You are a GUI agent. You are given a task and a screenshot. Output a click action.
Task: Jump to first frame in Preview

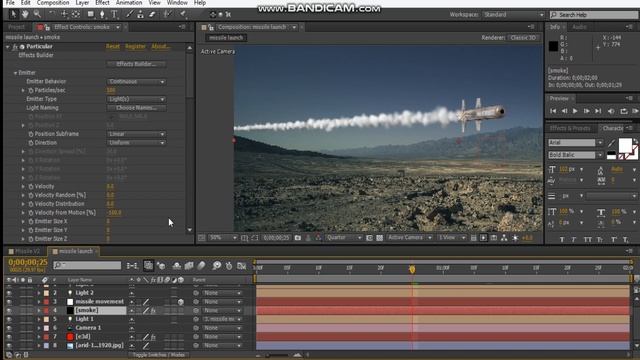coord(553,111)
